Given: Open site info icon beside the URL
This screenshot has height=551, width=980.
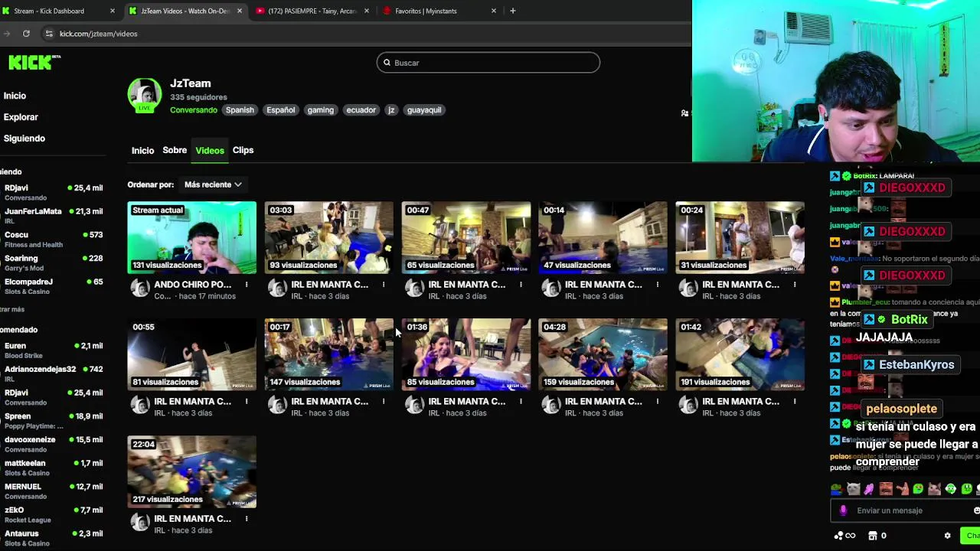Looking at the screenshot, I should 49,34.
